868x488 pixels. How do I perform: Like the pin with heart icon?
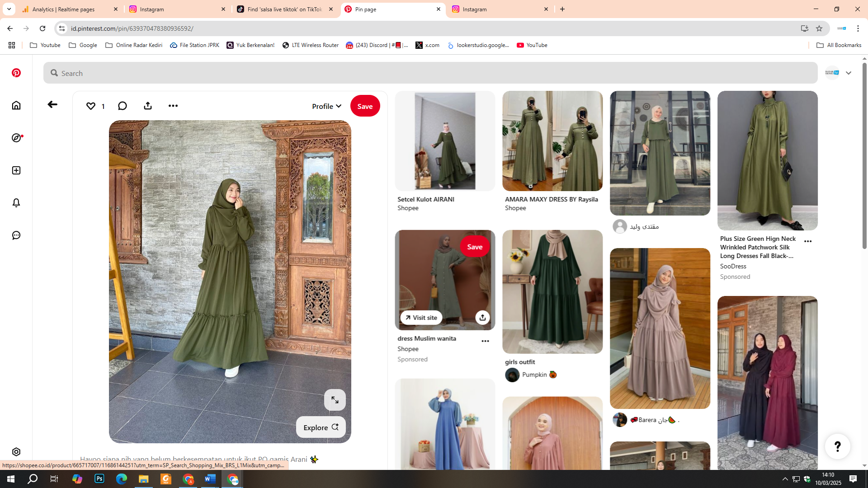coord(91,106)
